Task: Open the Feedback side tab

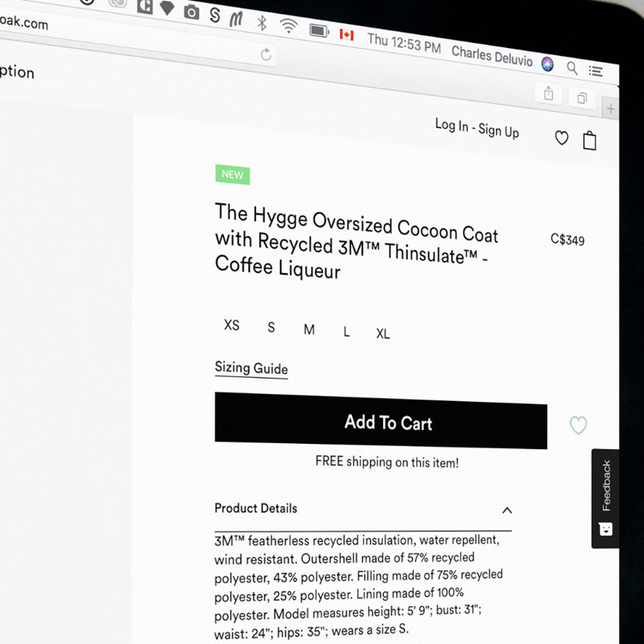Action: [605, 498]
